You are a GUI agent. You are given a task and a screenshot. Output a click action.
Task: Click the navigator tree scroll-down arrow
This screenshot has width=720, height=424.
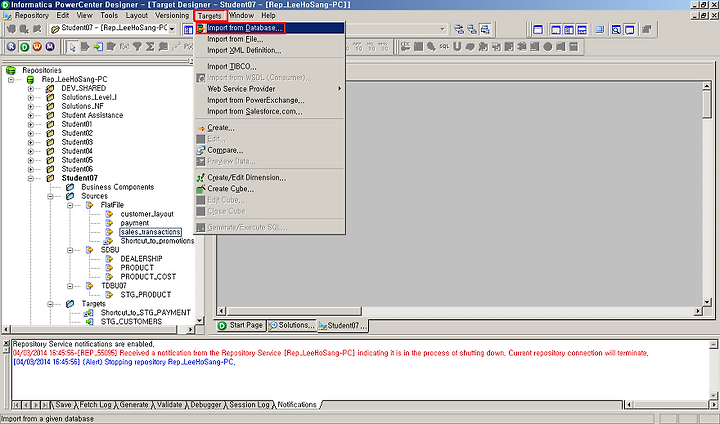(x=199, y=320)
